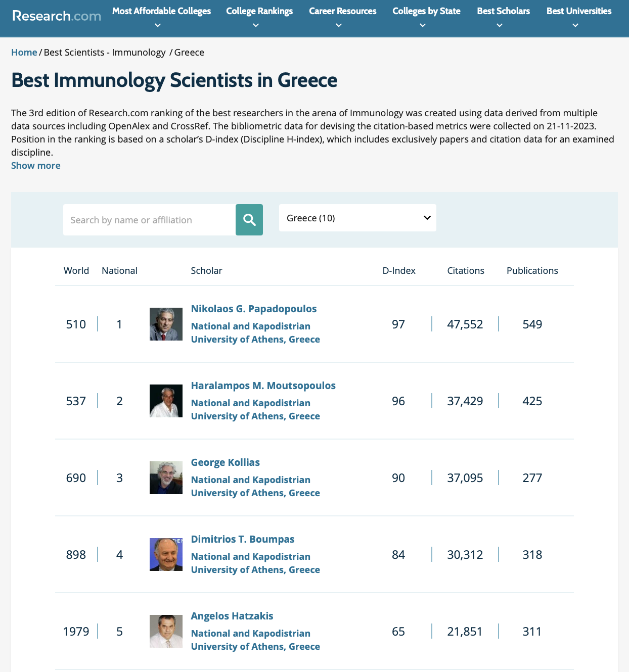Open Nikolaos G. Papadopoulos profile link
The image size is (629, 672).
(x=253, y=308)
